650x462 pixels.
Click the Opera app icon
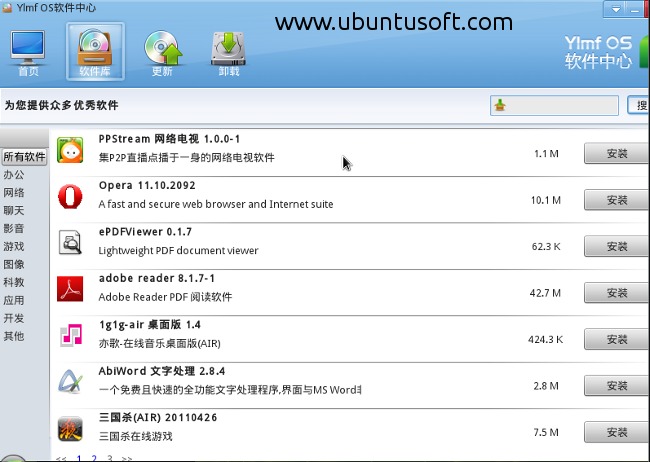coord(70,196)
